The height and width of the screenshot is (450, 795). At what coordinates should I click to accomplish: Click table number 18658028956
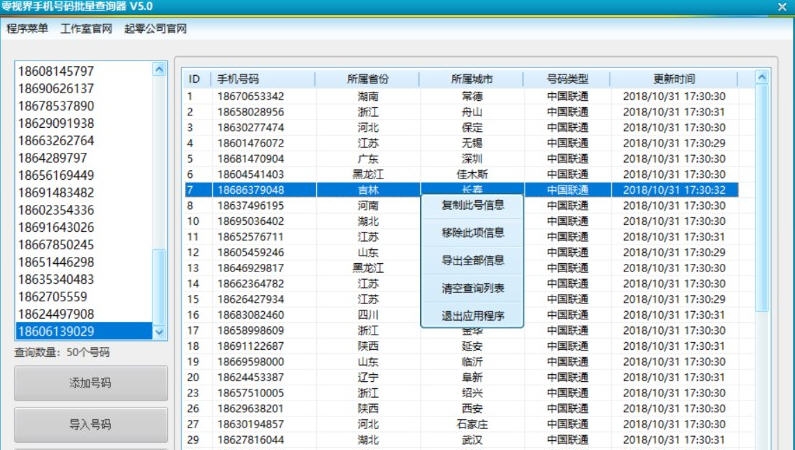(250, 112)
